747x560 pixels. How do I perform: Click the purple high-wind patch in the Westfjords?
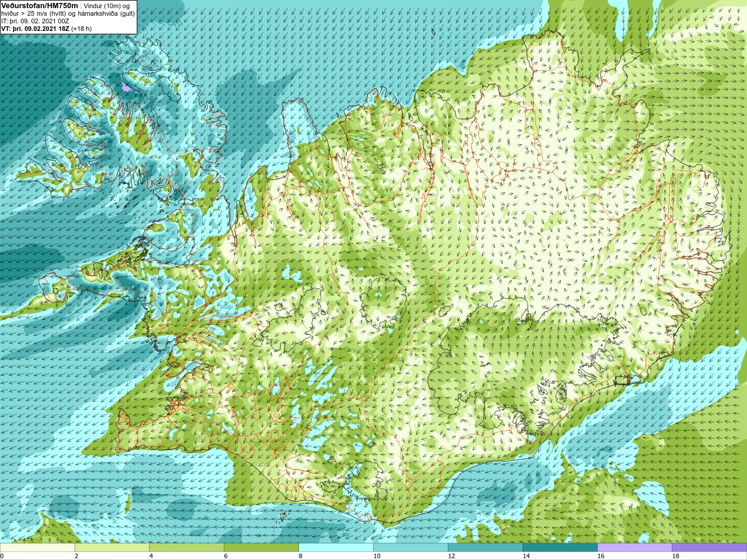point(127,88)
